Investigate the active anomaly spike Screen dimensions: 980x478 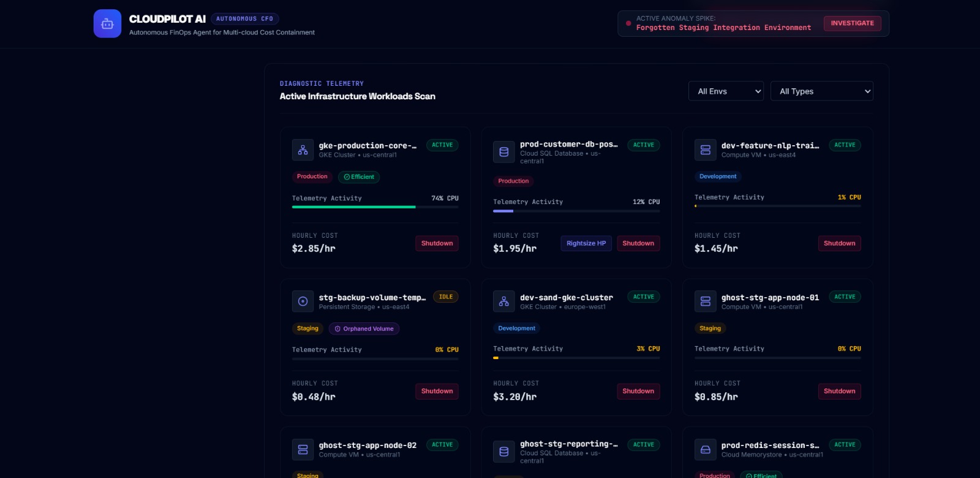(852, 23)
